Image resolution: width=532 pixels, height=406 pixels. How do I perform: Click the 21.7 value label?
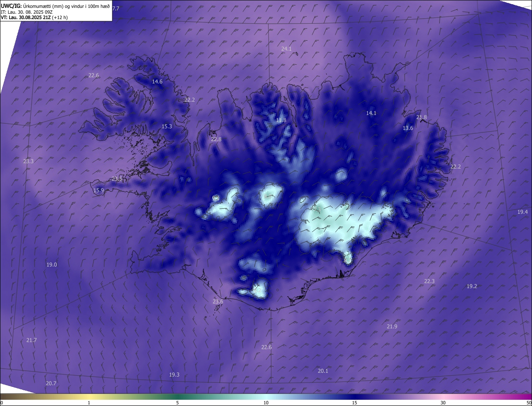coord(32,340)
